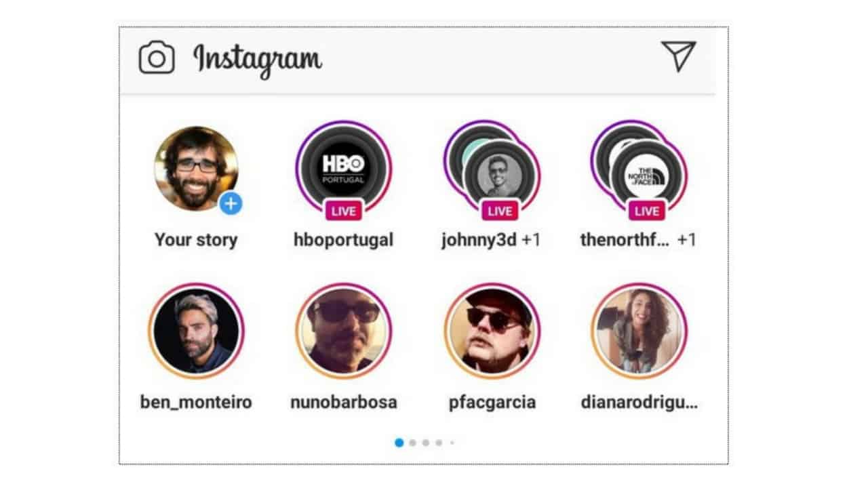Click the '+1' next to johnny3d
The height and width of the screenshot is (488, 868).
coord(531,240)
